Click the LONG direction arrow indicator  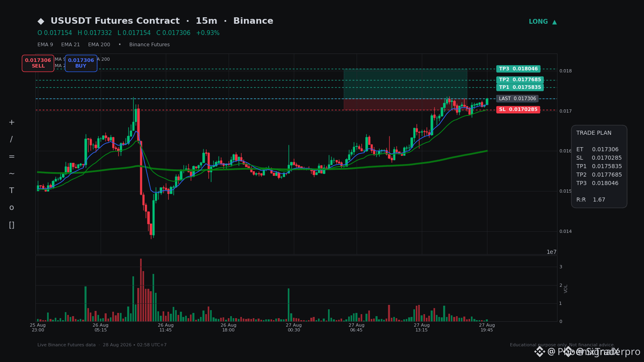pyautogui.click(x=543, y=22)
